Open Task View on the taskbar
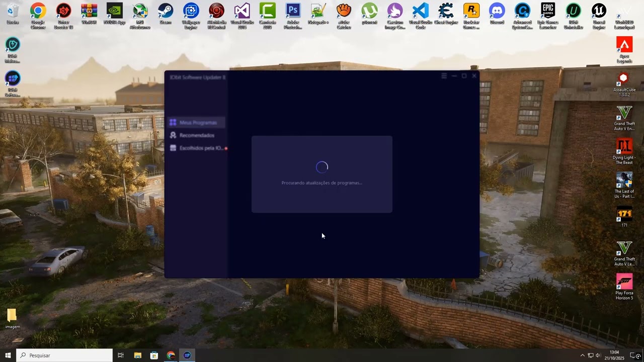The width and height of the screenshot is (644, 362). 121,355
